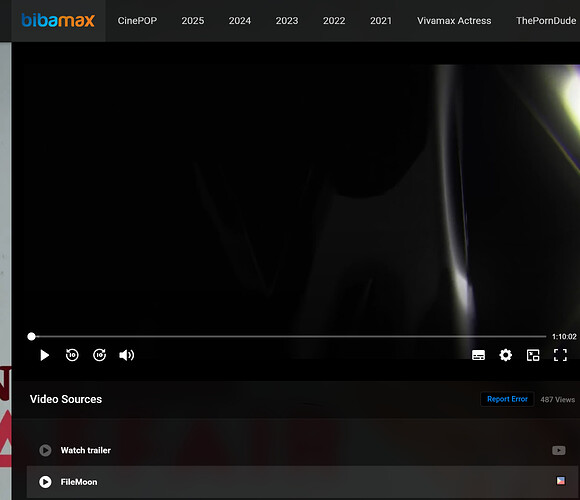The image size is (580, 500).
Task: Select the Watch trailer source
Action: 302,450
